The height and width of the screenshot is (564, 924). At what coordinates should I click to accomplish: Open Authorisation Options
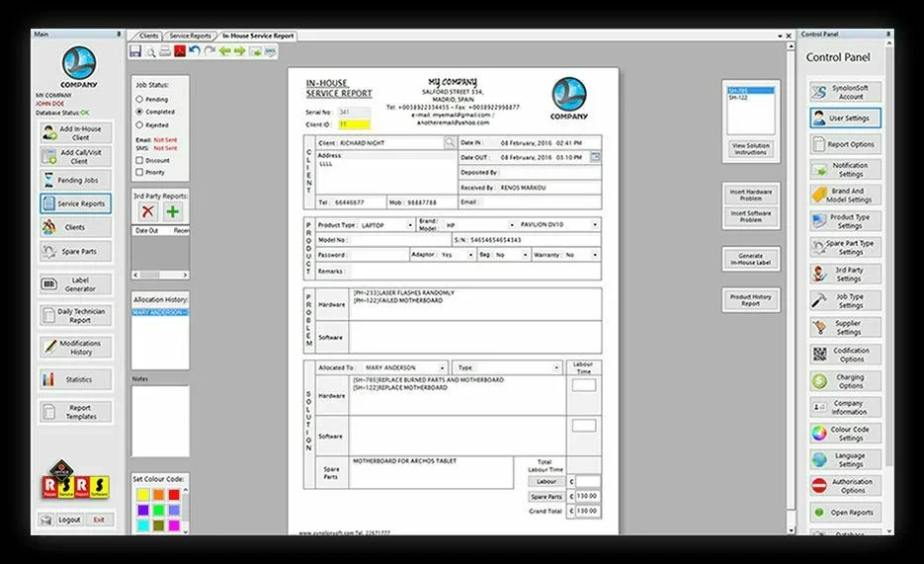pos(846,486)
